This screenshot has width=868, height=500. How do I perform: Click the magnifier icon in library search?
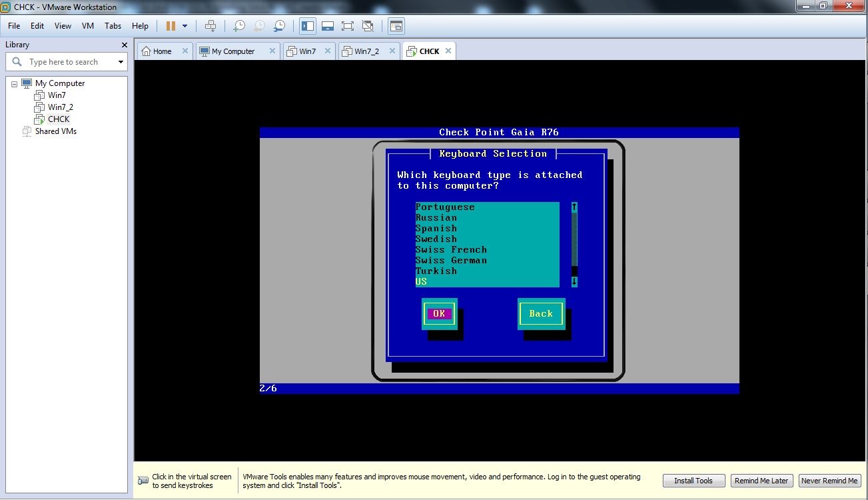(17, 62)
